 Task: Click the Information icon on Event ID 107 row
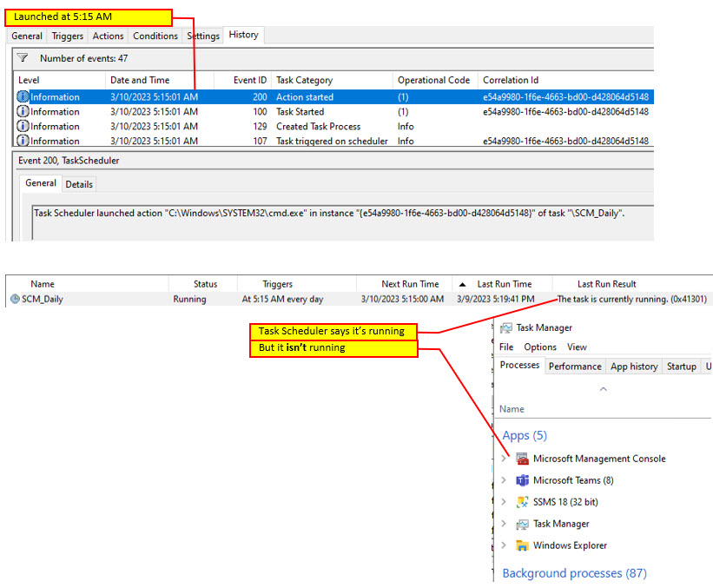[x=21, y=140]
